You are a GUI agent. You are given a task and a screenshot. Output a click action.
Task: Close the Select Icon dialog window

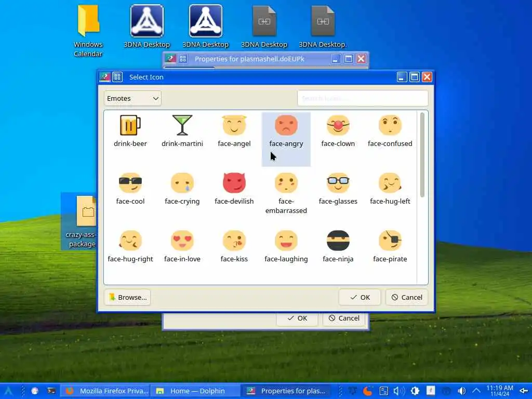tap(427, 77)
